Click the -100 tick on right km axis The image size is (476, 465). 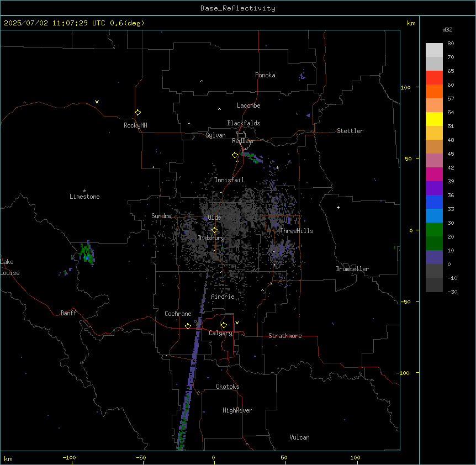[404, 373]
